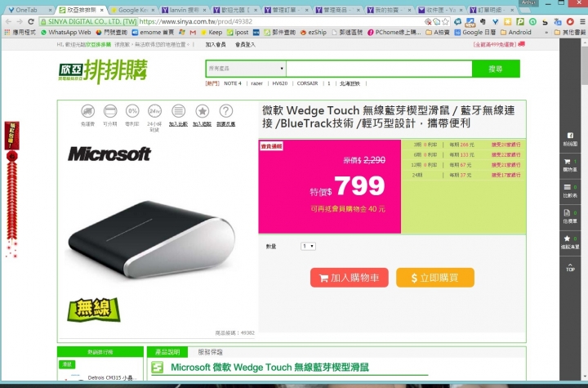Reload the page with browser refresh icon
This screenshot has height=388, width=588.
(x=31, y=22)
